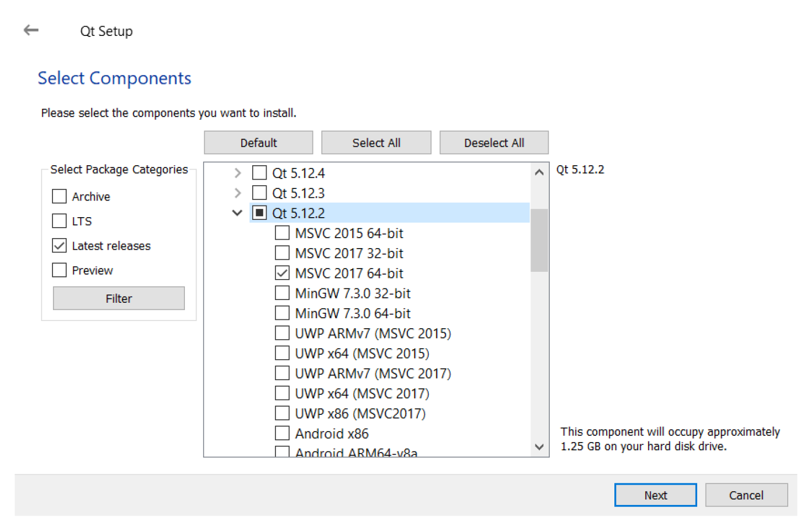Check the Qt 5.12.3 checkbox

[x=259, y=193]
